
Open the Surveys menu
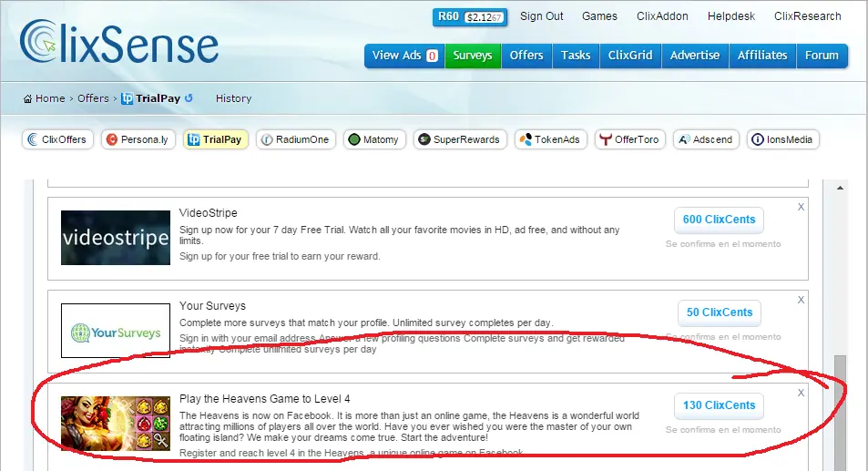pyautogui.click(x=473, y=56)
